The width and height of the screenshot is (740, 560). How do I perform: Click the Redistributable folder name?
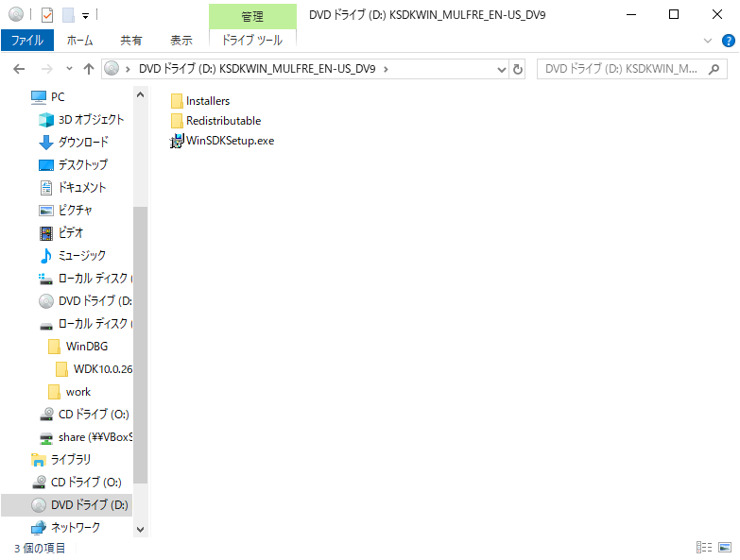[224, 121]
